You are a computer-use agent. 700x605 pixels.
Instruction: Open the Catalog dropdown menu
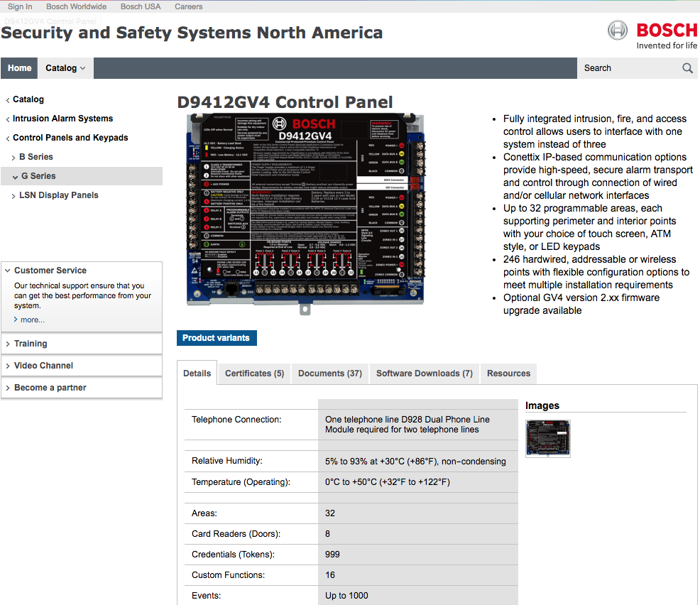point(65,68)
